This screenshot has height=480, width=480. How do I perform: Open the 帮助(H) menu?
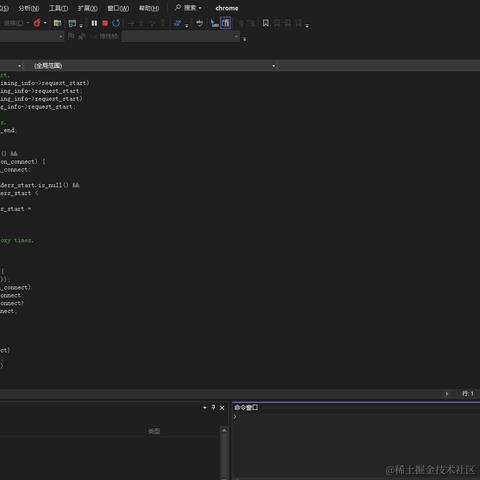point(149,8)
